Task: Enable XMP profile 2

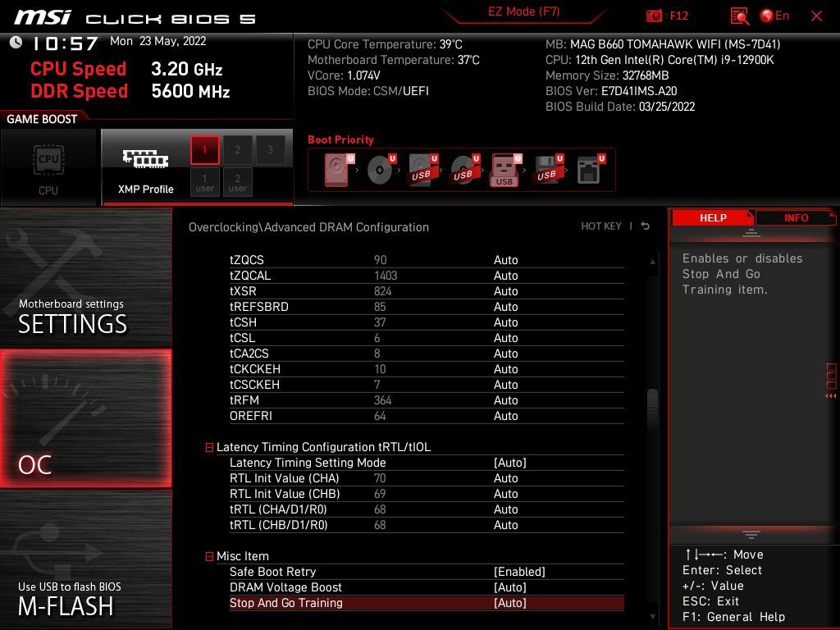Action: click(237, 150)
